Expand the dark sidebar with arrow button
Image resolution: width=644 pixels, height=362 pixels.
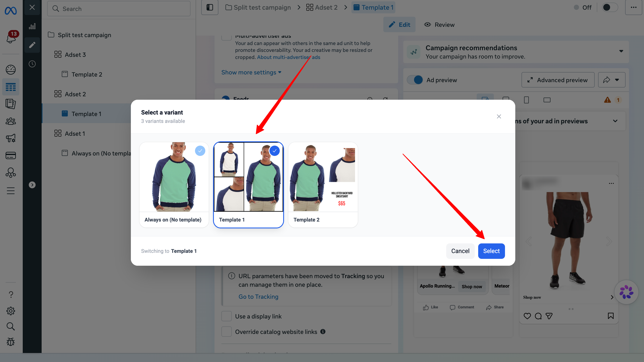[x=32, y=185]
